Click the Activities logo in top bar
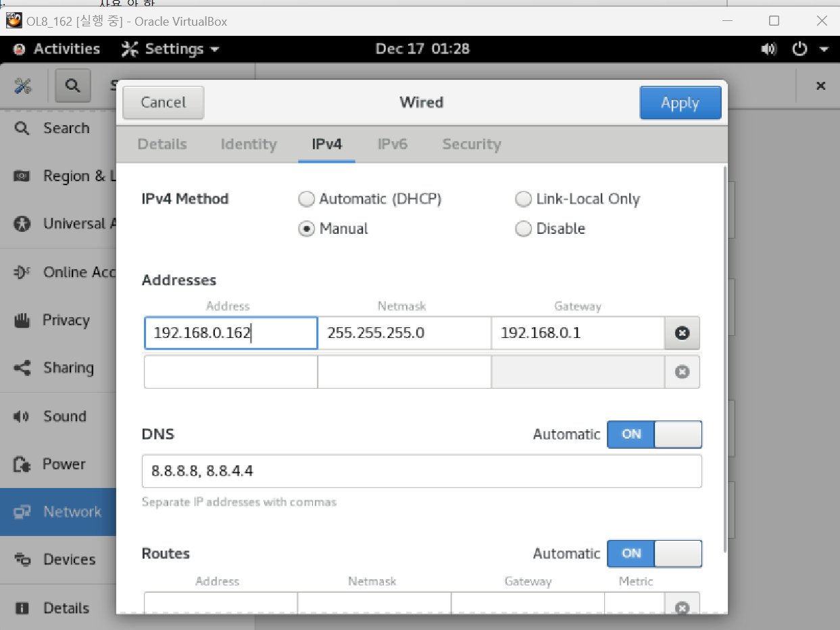The width and height of the screenshot is (840, 630). (20, 49)
